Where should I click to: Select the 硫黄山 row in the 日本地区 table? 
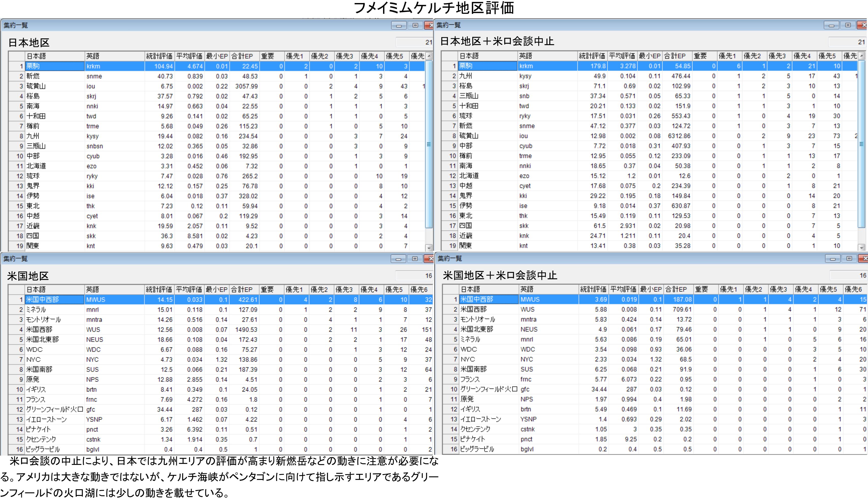tap(36, 86)
